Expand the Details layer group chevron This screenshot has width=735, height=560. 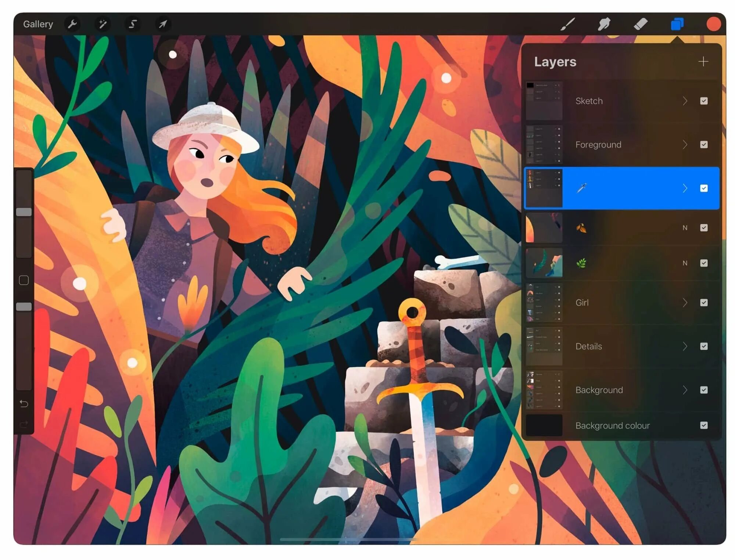685,346
